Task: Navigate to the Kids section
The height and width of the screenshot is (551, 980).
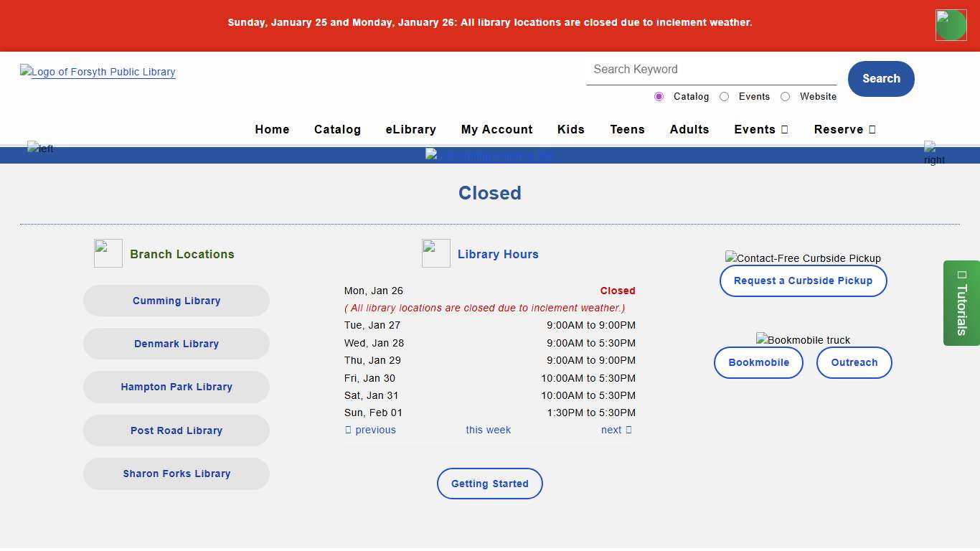Action: pos(570,130)
